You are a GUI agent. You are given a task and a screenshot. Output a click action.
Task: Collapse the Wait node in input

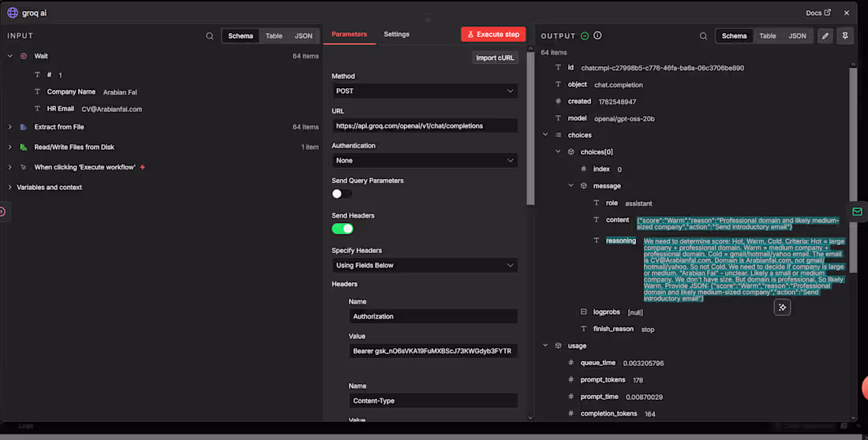(10, 56)
